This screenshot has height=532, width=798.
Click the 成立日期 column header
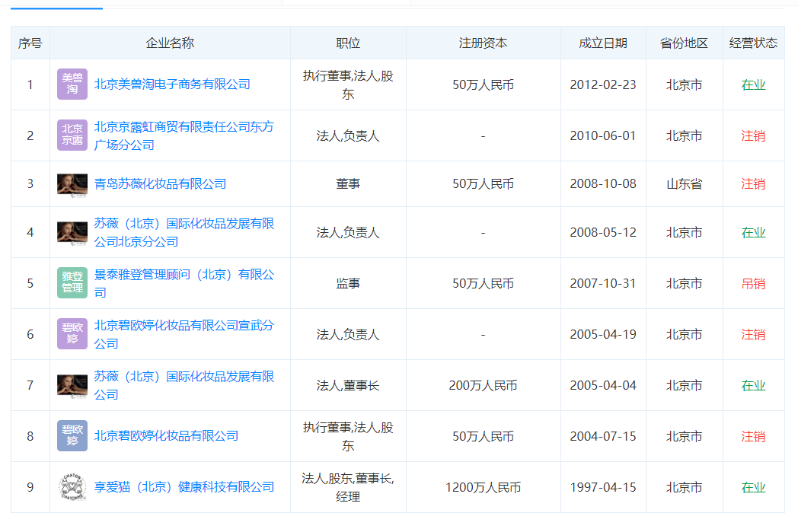point(603,43)
